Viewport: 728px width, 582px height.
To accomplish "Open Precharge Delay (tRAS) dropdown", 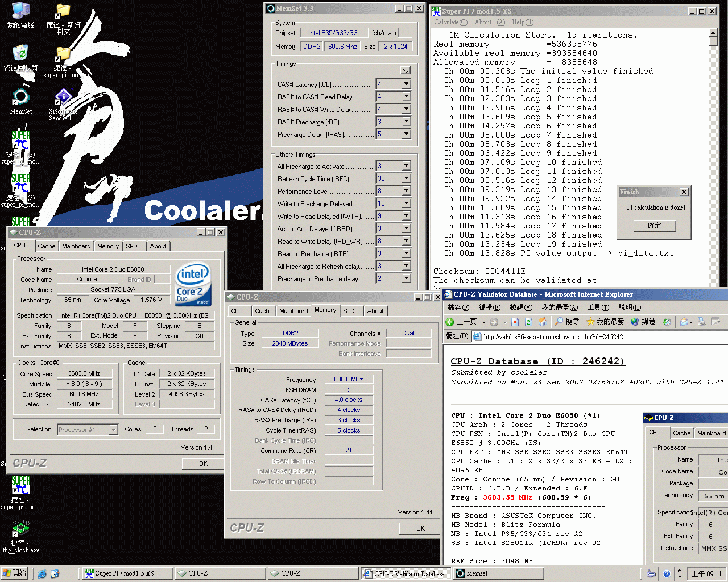I will coord(406,134).
